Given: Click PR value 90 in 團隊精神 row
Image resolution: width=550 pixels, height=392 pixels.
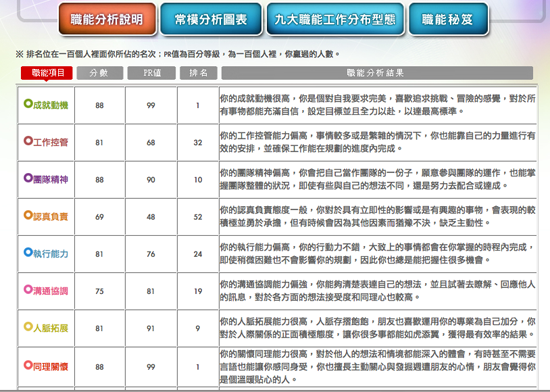Looking at the screenshot, I should tap(151, 180).
